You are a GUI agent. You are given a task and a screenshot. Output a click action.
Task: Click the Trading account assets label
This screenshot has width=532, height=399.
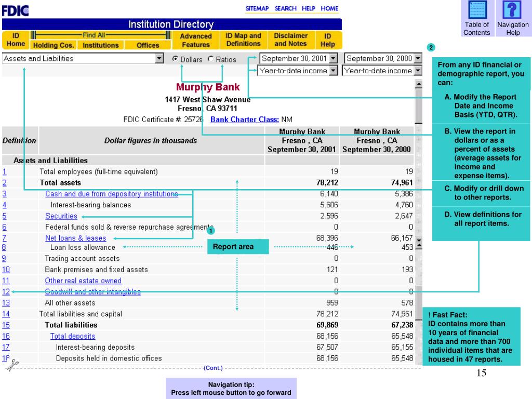[82, 259]
